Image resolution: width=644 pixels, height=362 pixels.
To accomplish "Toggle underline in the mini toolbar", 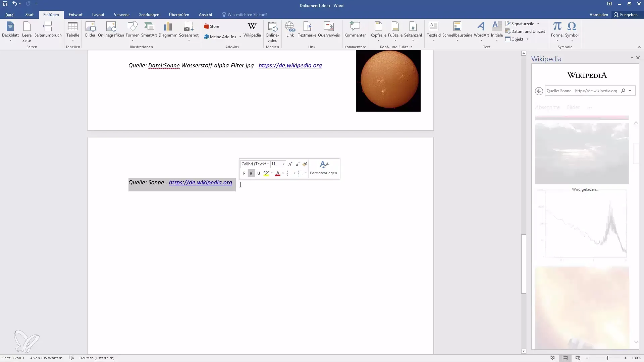I will tap(259, 173).
